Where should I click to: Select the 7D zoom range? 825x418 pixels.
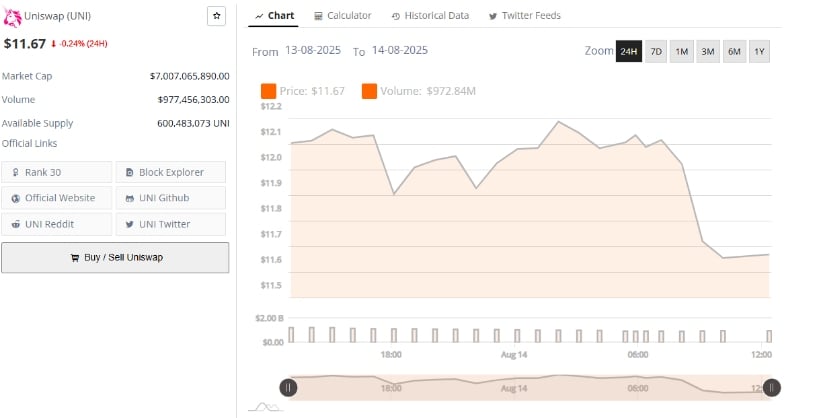click(x=656, y=51)
